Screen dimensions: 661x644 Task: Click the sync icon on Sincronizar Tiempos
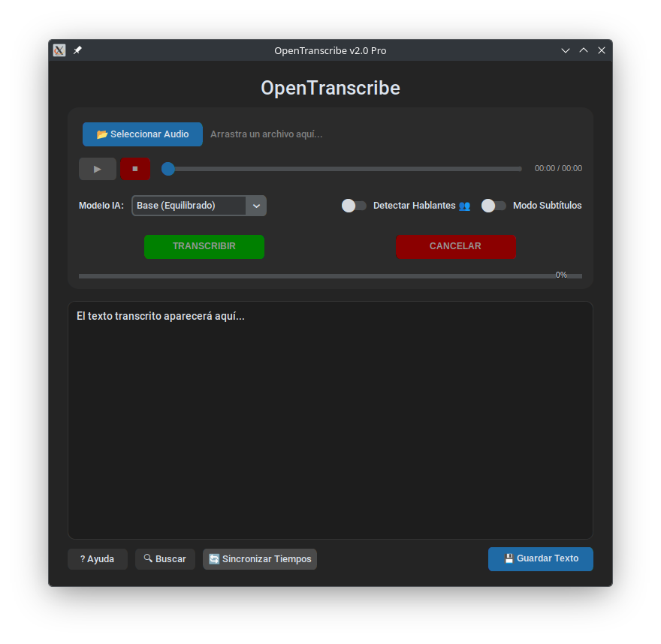[214, 558]
